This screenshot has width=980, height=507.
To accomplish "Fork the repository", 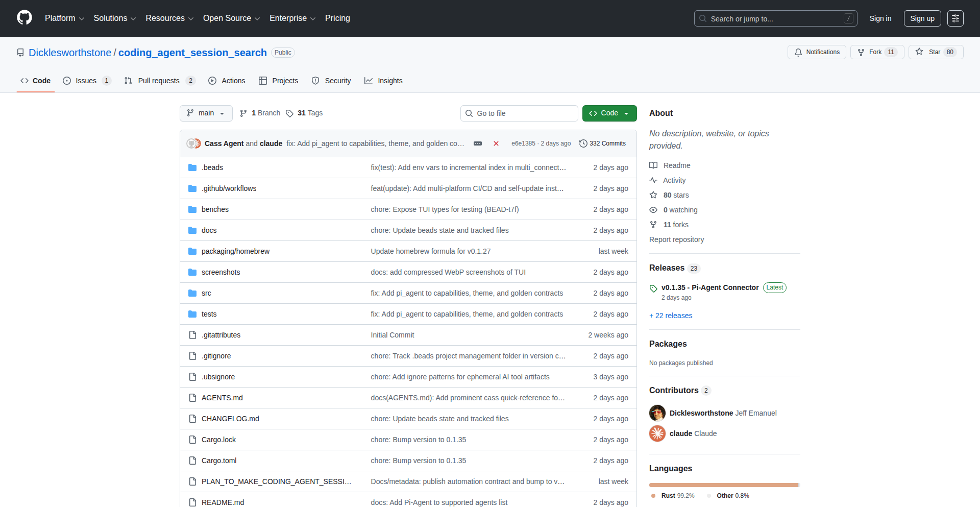I will (876, 52).
